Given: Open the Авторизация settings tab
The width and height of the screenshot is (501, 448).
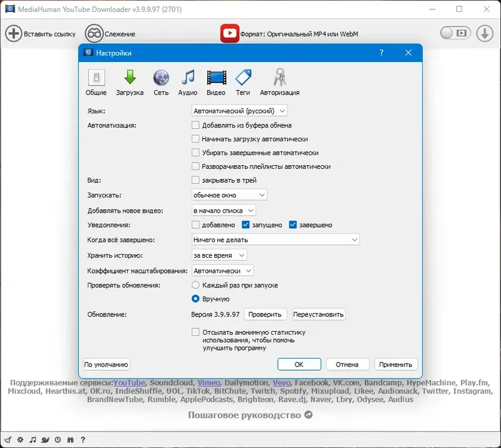Looking at the screenshot, I should (280, 83).
